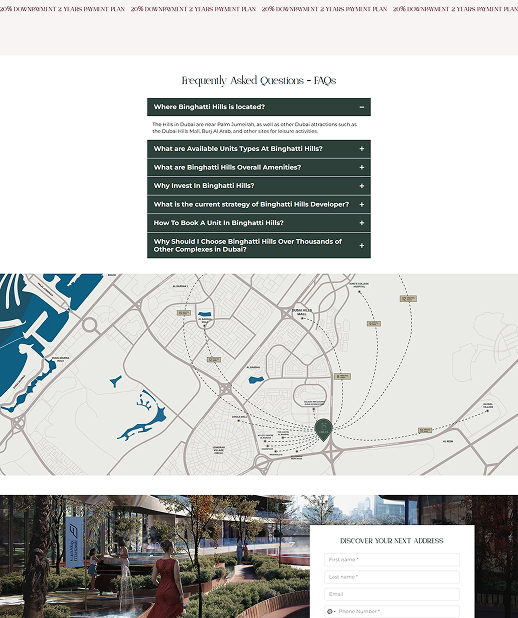The width and height of the screenshot is (518, 618).
Task: Focus the First name field
Action: tap(392, 560)
